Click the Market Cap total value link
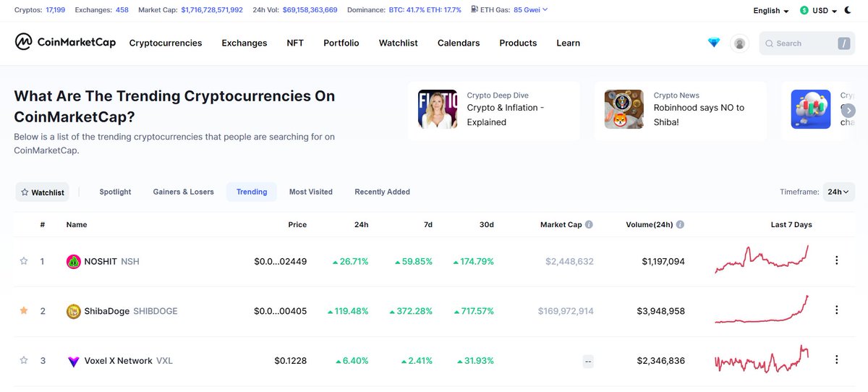868x392 pixels. pyautogui.click(x=212, y=10)
